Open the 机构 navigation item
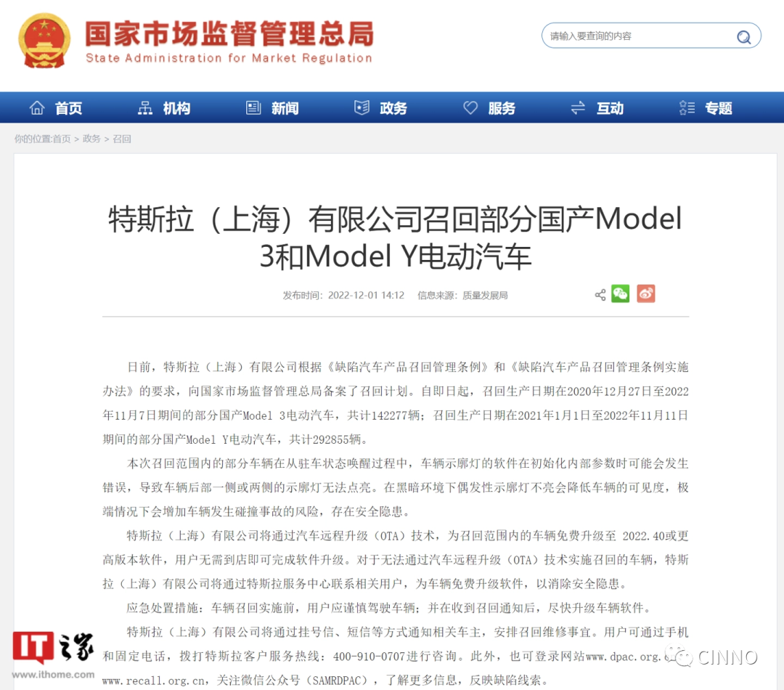Viewport: 784px width, 690px height. tap(176, 108)
